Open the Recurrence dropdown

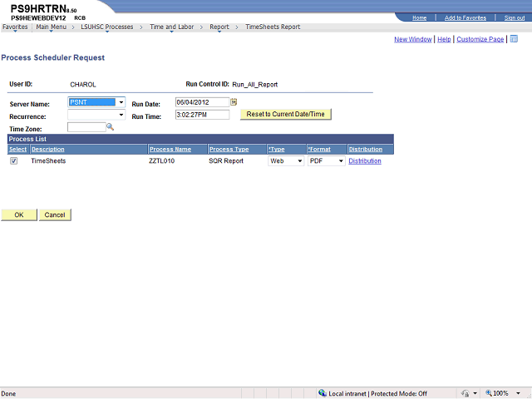(x=121, y=115)
